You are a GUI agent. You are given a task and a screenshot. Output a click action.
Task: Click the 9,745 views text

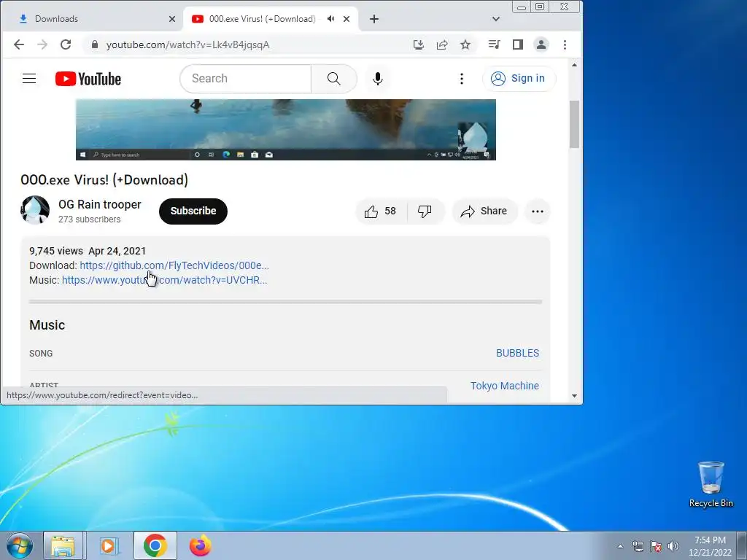(55, 251)
